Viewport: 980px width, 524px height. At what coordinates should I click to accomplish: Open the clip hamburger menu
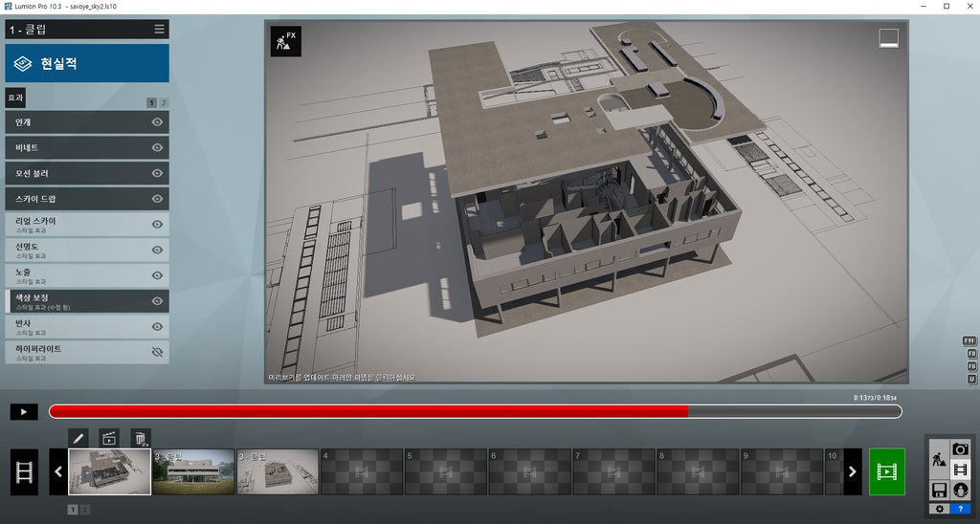pos(160,30)
